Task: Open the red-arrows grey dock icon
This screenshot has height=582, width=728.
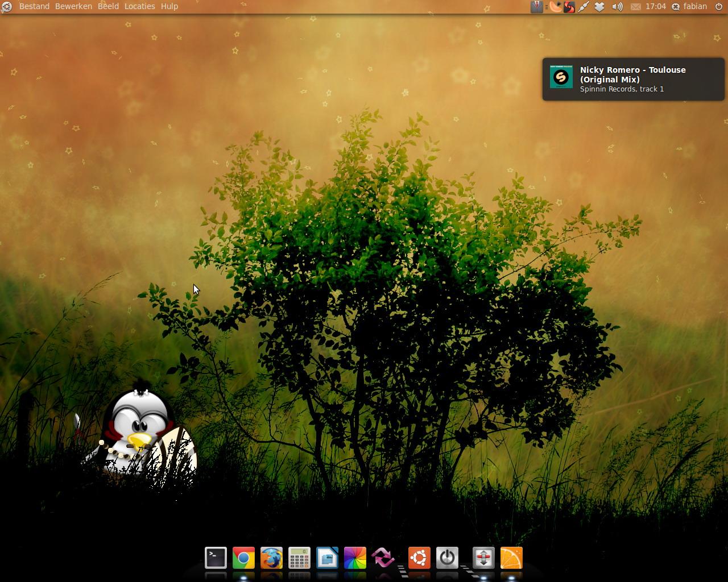Action: pyautogui.click(x=483, y=558)
